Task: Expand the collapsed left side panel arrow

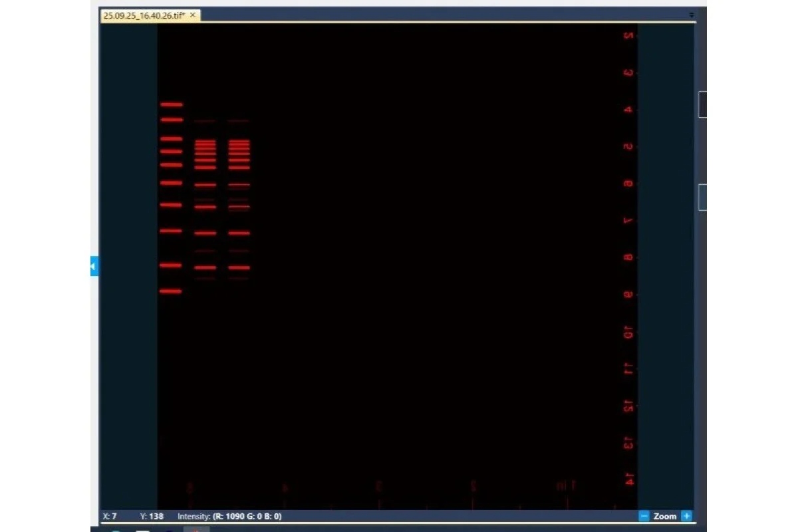Action: (94, 267)
